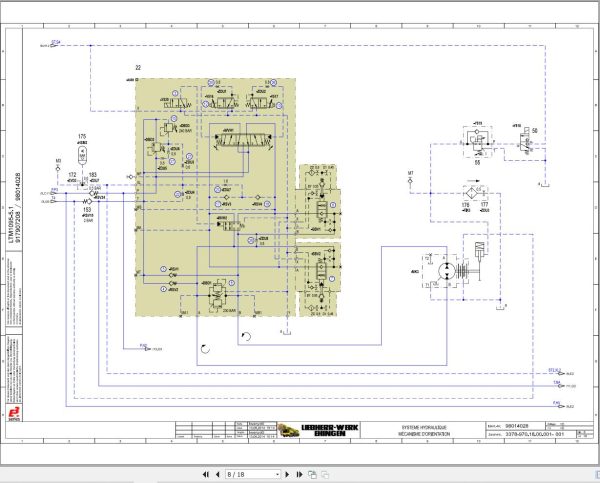Click the brake cylinder symbol above the motor
This screenshot has width=600, height=483.
479,250
